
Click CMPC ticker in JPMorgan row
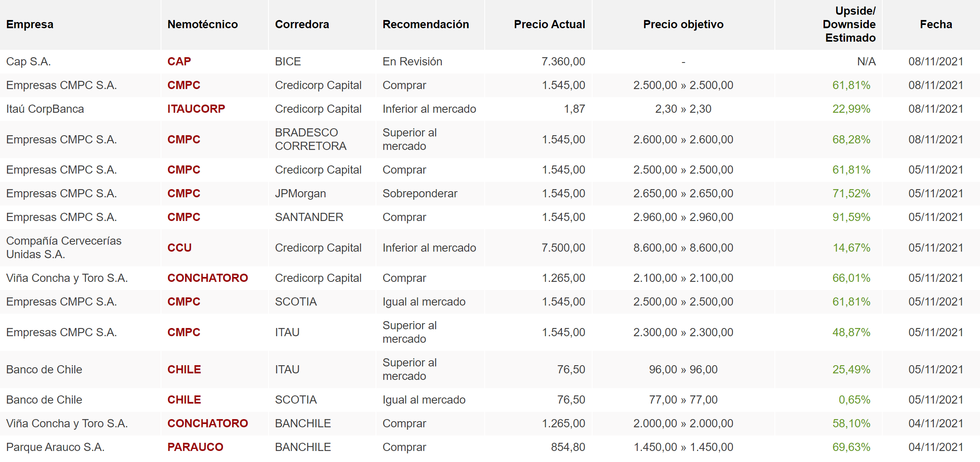[x=183, y=194]
